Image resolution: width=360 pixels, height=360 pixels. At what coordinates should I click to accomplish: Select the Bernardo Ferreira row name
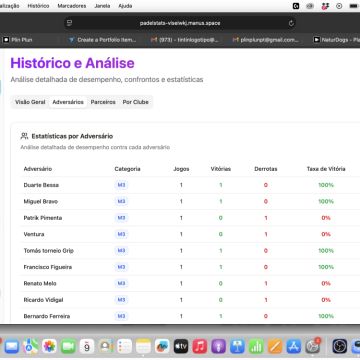click(47, 316)
